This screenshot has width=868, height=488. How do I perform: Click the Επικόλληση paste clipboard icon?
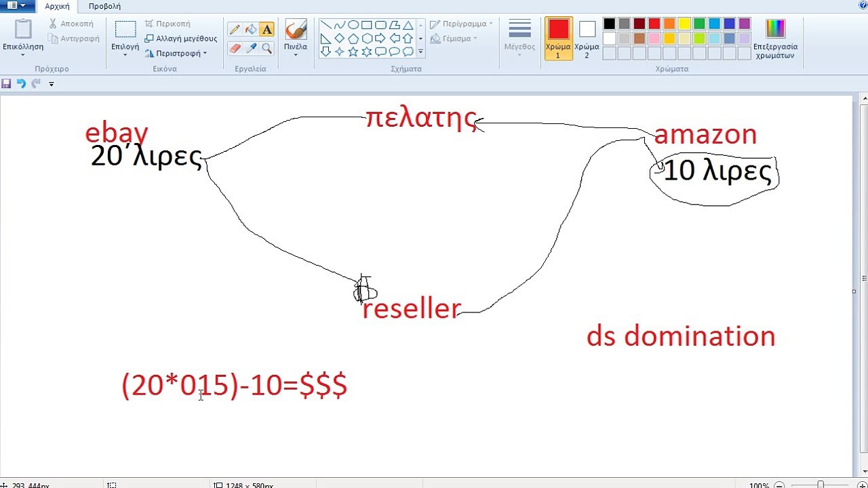pyautogui.click(x=23, y=30)
